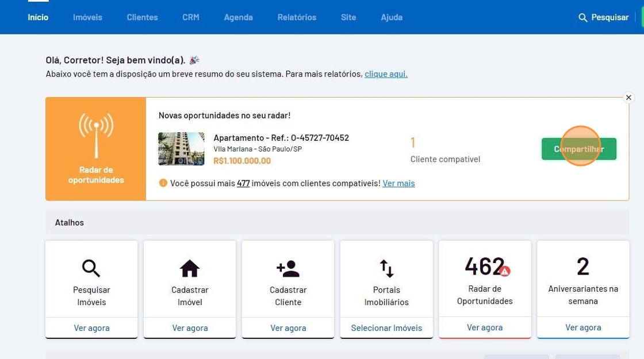Click the search icon in the top bar
Image resolution: width=644 pixels, height=359 pixels.
582,18
